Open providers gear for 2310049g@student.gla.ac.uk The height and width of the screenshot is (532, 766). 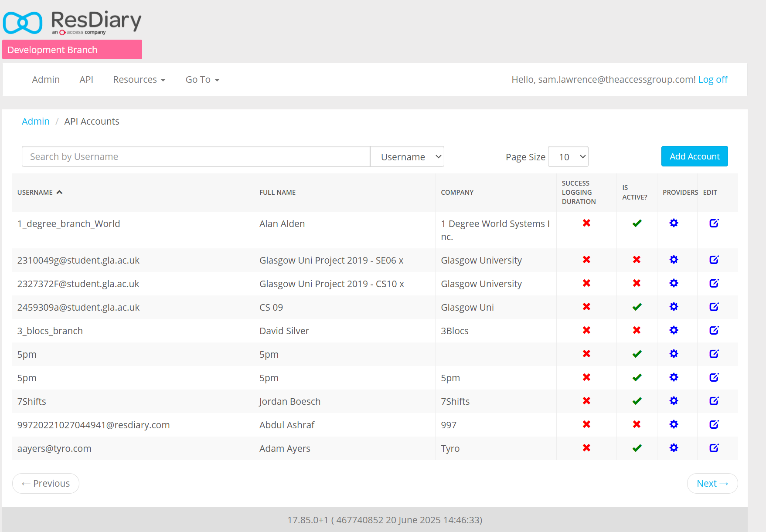(674, 260)
